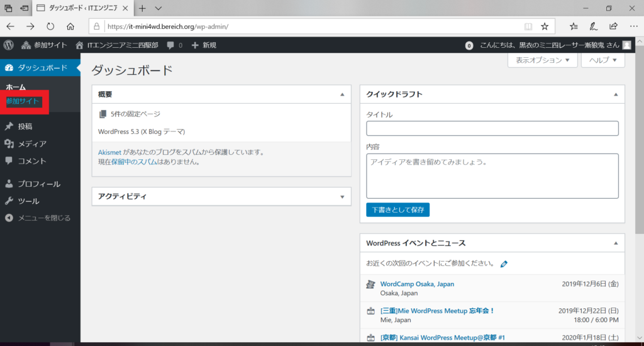644x346 pixels.
Task: Open the WordCamp Osaka, Japan link
Action: click(417, 284)
